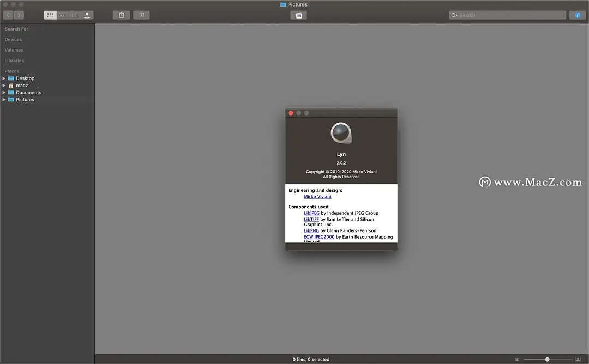Click the Libraries sidebar header
The image size is (589, 364).
point(14,60)
